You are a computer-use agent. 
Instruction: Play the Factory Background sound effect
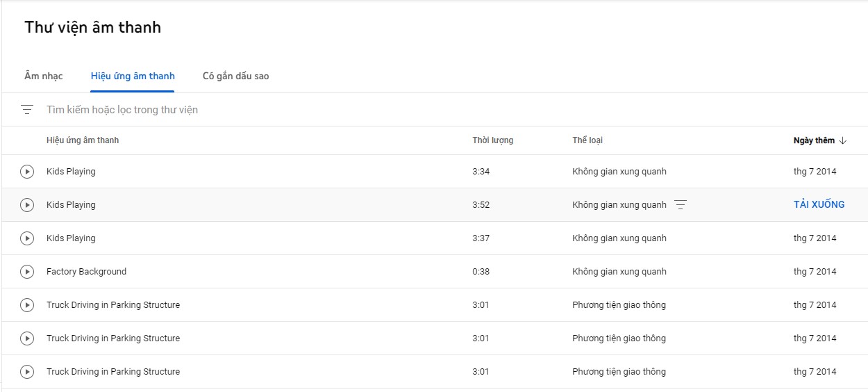[x=27, y=272]
